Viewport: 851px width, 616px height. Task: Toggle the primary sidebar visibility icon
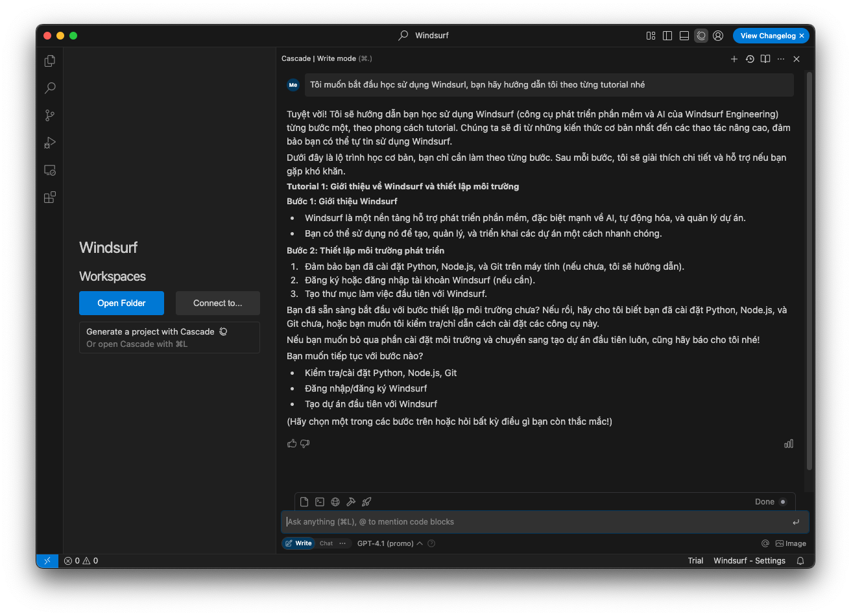[667, 36]
